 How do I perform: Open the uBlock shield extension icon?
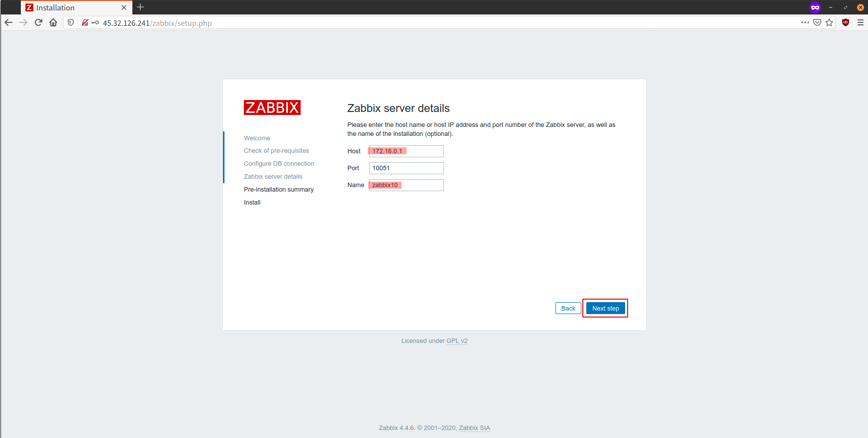pos(846,22)
